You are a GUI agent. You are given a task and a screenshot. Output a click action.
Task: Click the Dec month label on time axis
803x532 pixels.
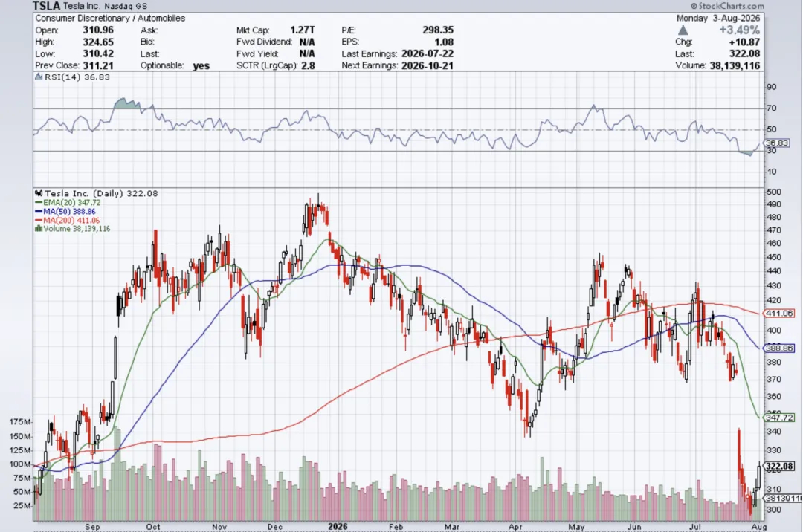click(x=275, y=526)
